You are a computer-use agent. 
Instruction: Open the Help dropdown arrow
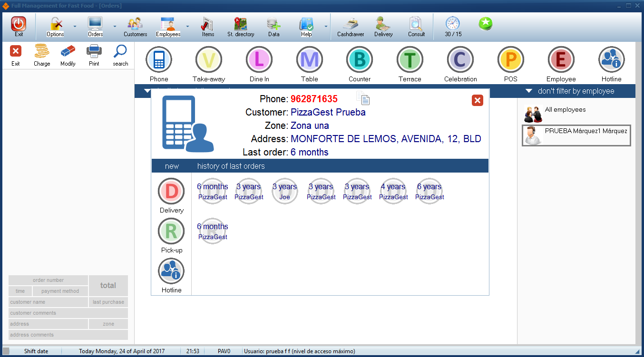[x=326, y=26]
